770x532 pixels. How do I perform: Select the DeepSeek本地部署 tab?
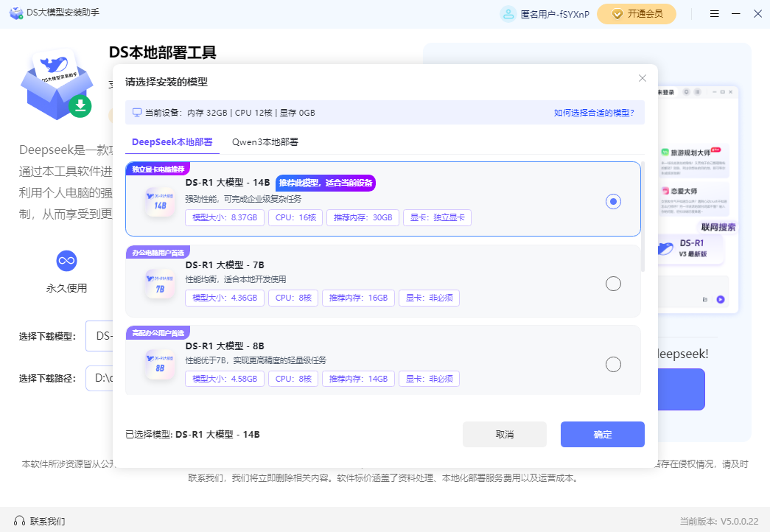coord(172,142)
